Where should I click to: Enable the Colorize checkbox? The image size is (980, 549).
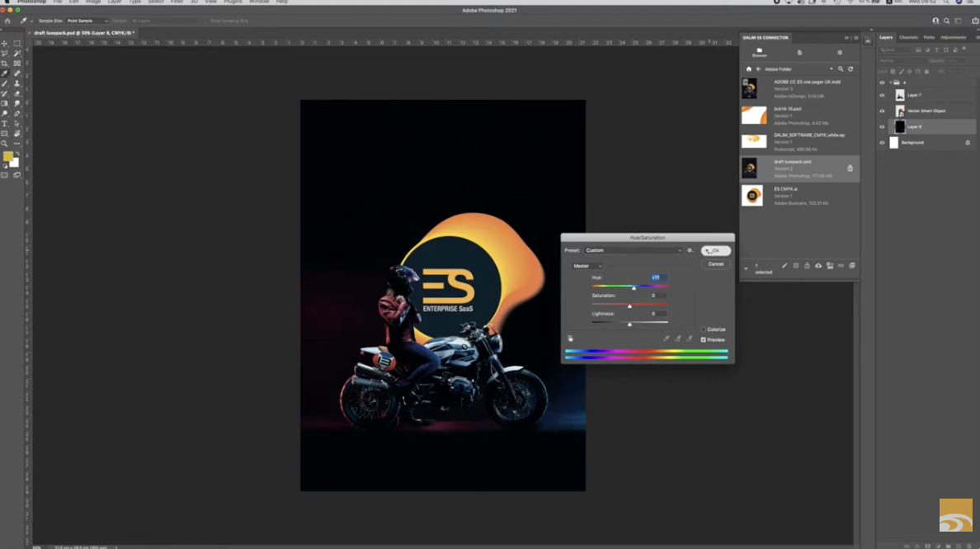click(702, 329)
